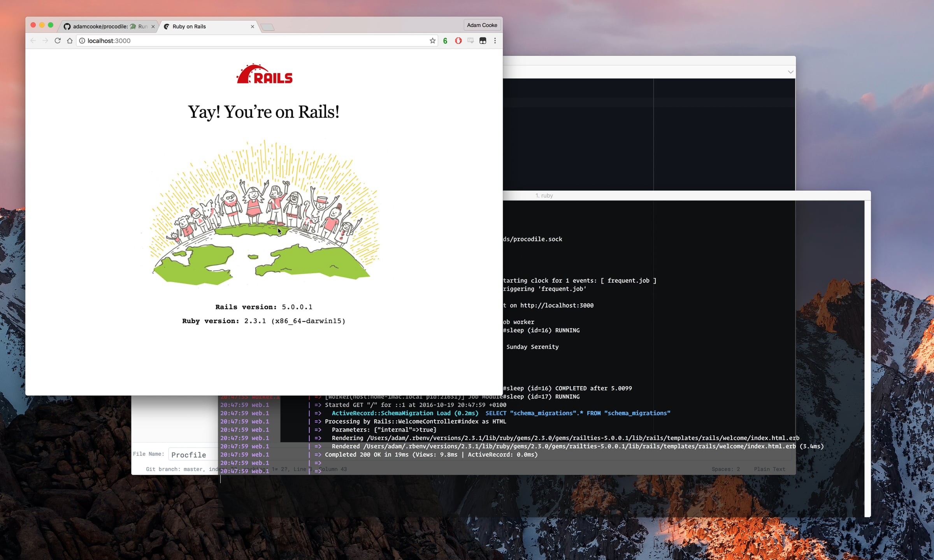Expand the chevron dropdown in the editor window
The height and width of the screenshot is (560, 934).
[790, 72]
